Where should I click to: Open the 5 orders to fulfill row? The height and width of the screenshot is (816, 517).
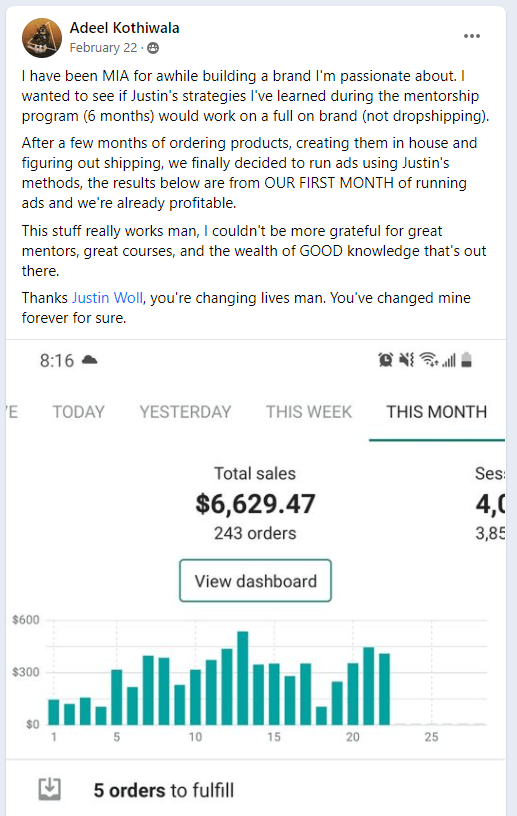point(256,789)
